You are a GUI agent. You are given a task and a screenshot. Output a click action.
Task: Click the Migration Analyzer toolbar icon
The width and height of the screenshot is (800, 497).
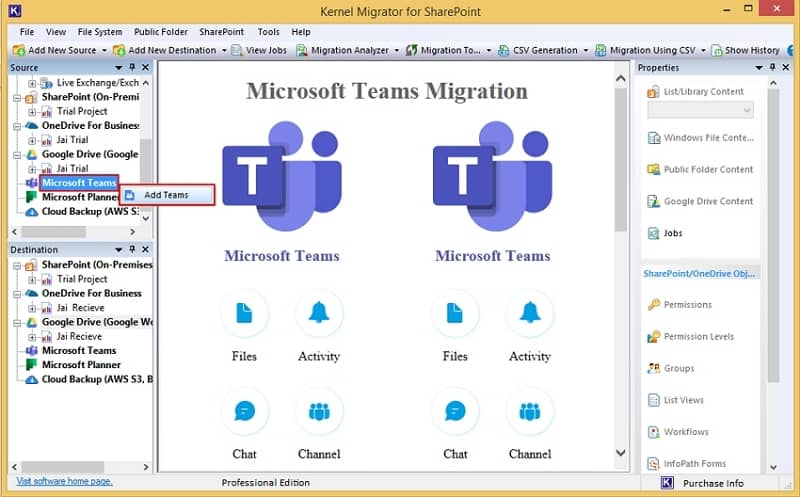(x=302, y=50)
